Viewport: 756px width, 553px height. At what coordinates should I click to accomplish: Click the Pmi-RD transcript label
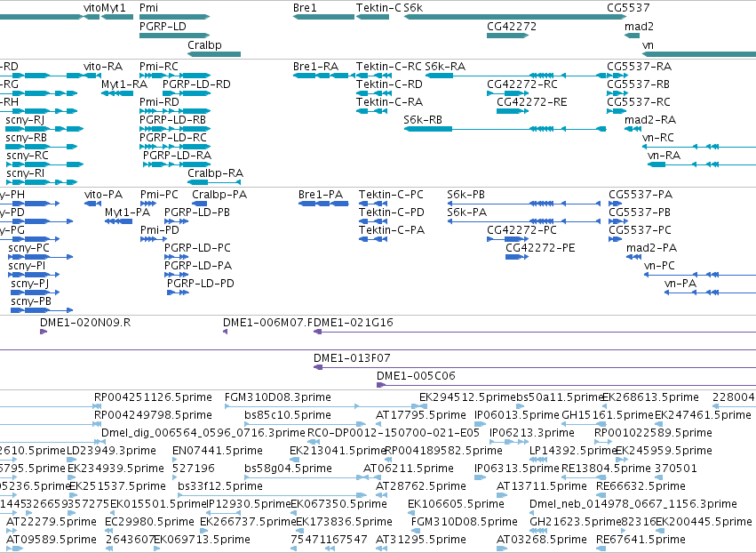click(x=159, y=102)
